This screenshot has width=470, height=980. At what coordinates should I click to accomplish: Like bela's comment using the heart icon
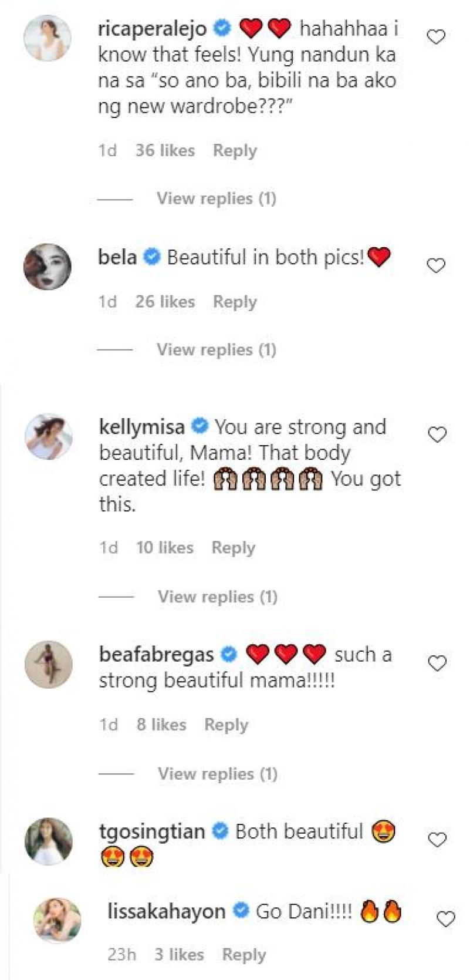click(435, 265)
